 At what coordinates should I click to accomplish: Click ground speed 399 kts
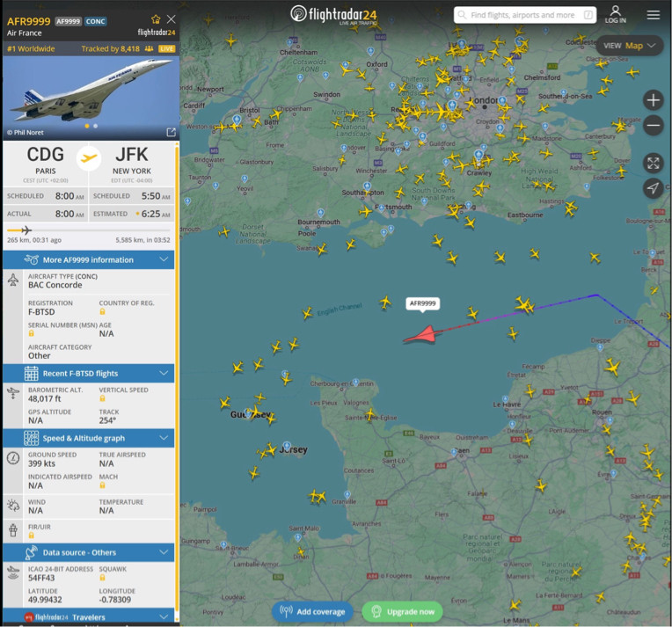click(x=41, y=463)
